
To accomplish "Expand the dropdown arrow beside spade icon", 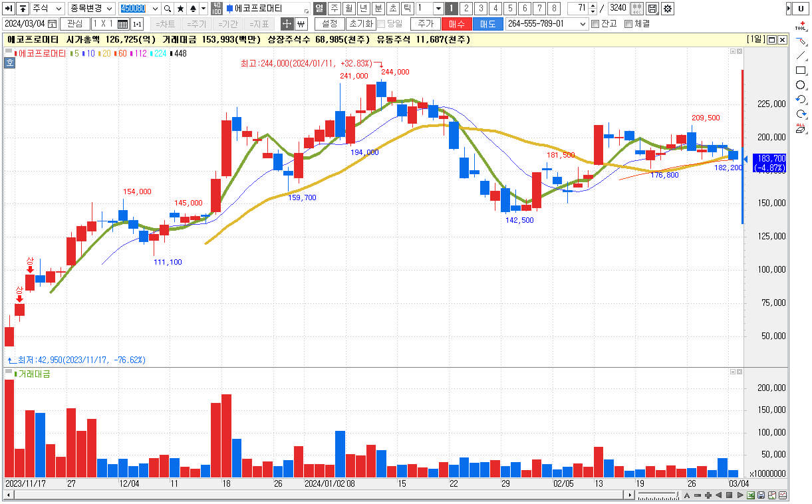I will (203, 9).
